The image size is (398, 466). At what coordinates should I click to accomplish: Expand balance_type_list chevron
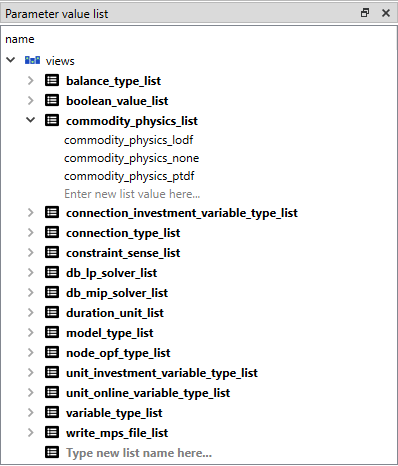click(x=31, y=80)
